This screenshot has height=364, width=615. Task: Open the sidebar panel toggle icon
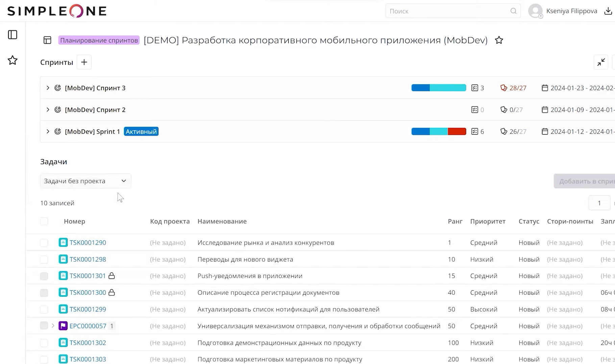[x=13, y=34]
